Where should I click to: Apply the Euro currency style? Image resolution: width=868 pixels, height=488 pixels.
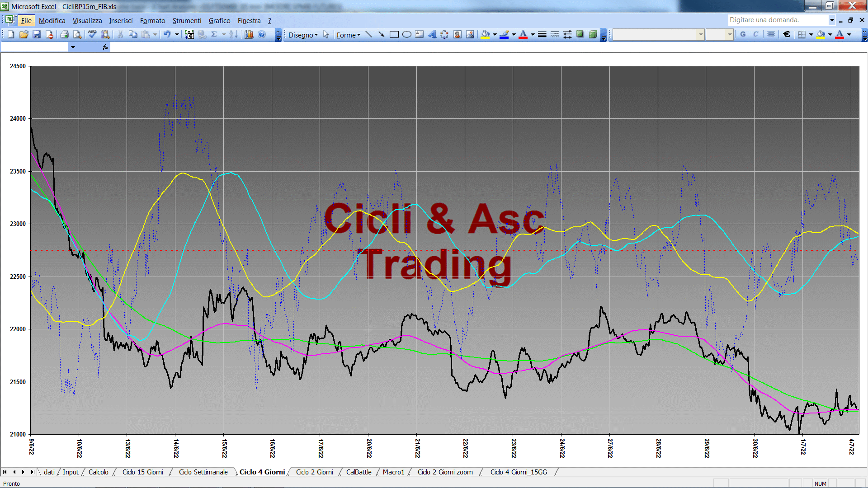[787, 34]
